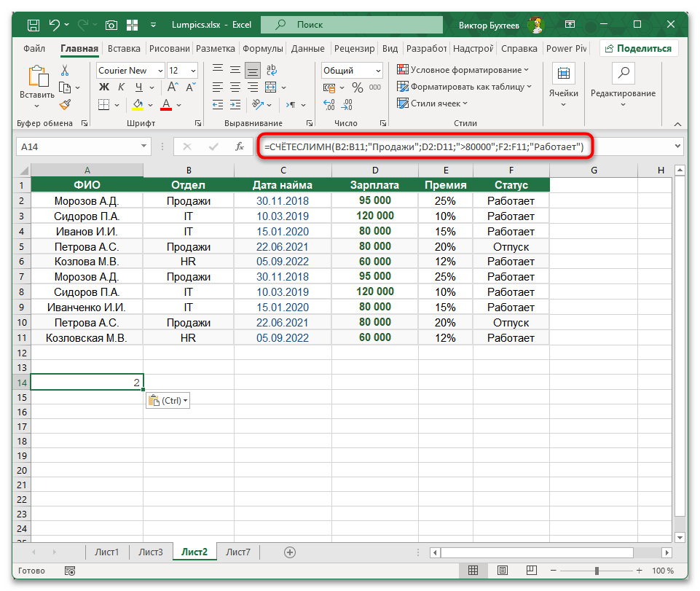
Task: Decrease the font size
Action: (191, 87)
